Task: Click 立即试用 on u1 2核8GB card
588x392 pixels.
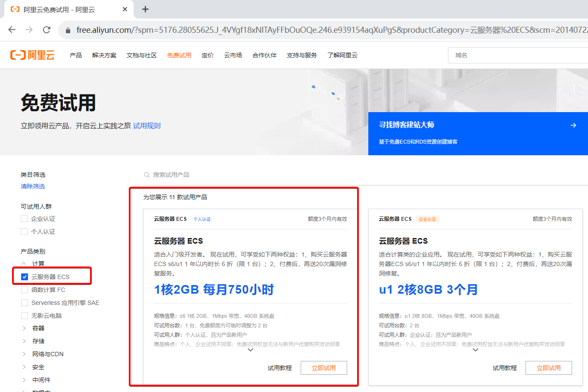Action: tap(549, 368)
